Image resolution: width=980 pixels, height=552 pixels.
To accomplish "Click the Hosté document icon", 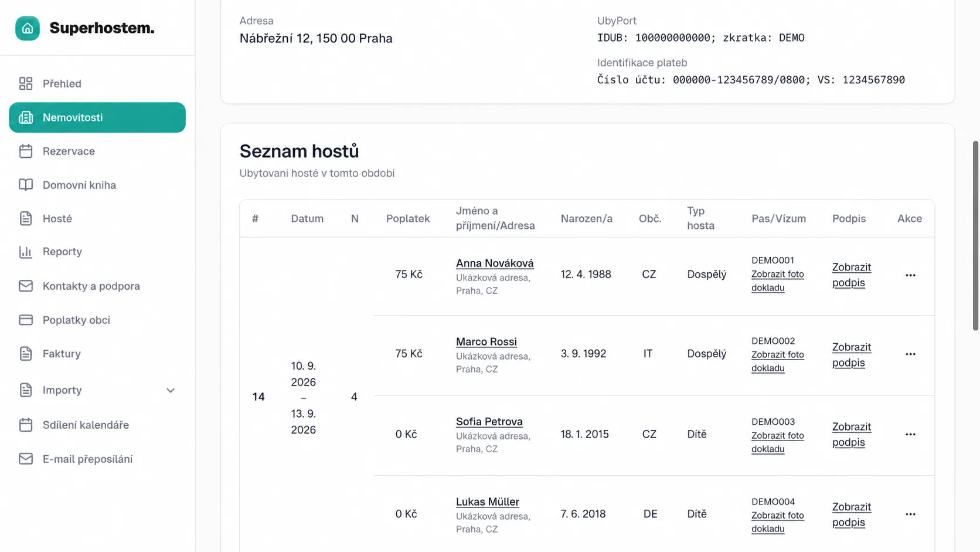I will 26,219.
